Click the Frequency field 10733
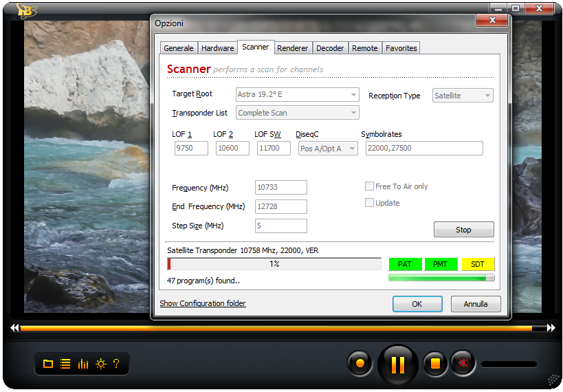The width and height of the screenshot is (563, 392). 280,187
